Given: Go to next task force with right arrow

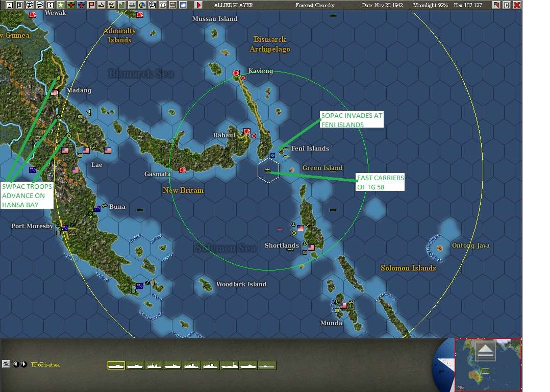Looking at the screenshot, I should click(x=24, y=364).
